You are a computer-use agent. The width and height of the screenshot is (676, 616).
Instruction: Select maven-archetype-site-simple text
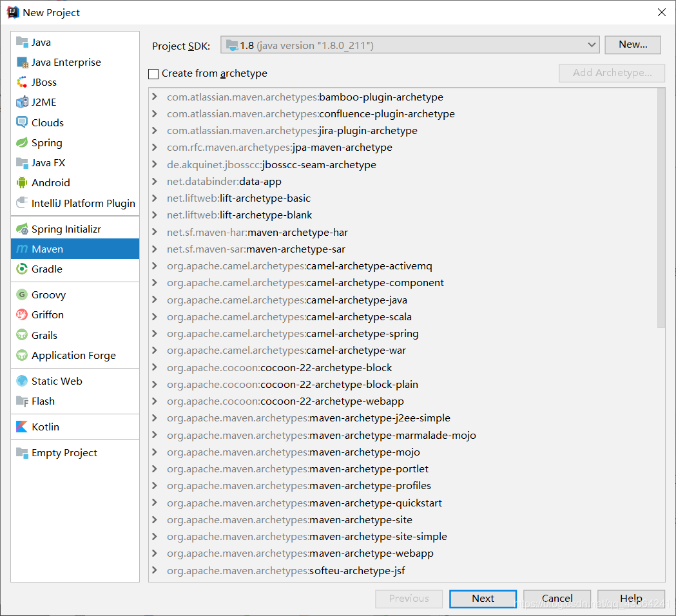[378, 537]
